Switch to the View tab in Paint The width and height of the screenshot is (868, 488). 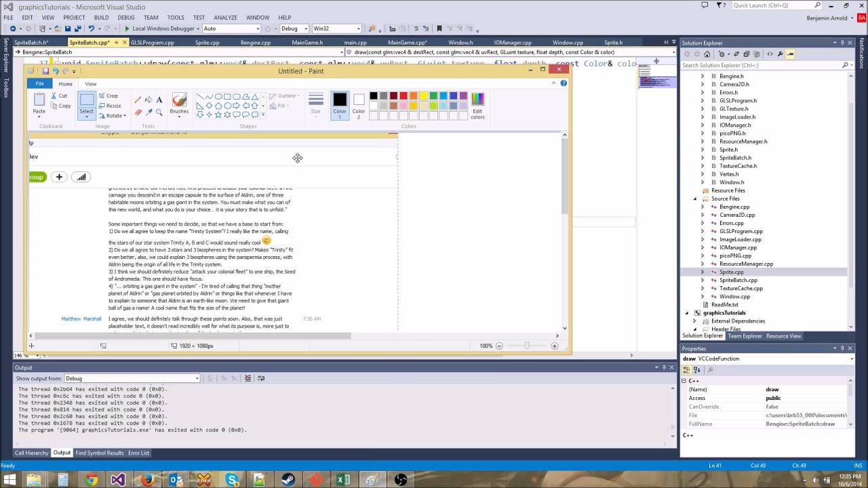point(90,84)
